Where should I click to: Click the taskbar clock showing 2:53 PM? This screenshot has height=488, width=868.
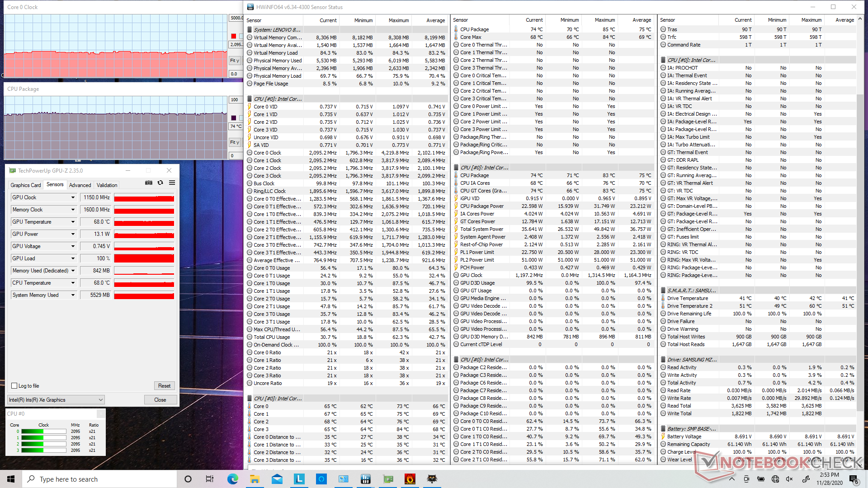pos(829,479)
